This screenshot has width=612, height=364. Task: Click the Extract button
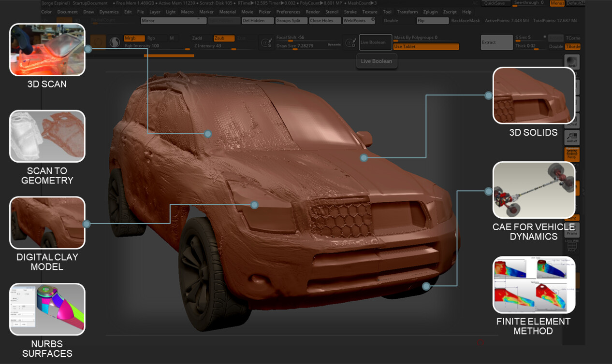click(496, 42)
